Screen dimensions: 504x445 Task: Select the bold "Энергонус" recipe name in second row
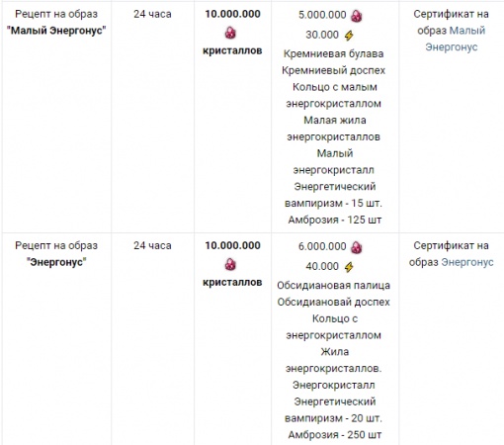[x=56, y=262]
